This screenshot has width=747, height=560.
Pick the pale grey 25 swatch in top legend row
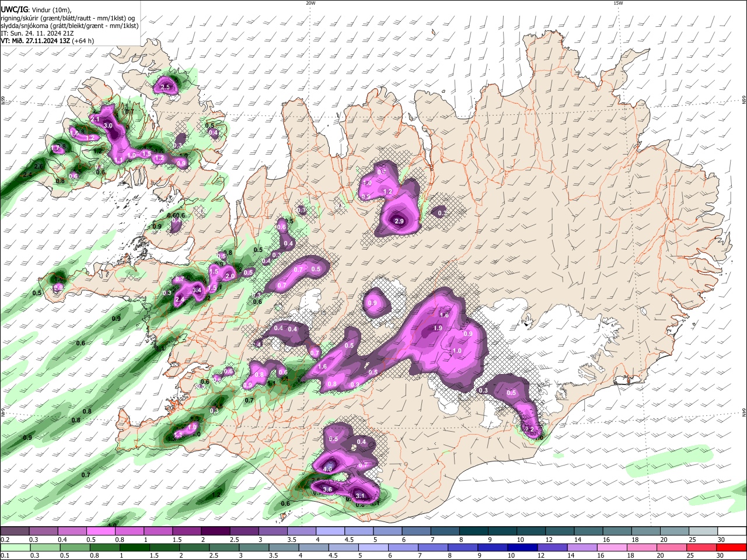[704, 531]
